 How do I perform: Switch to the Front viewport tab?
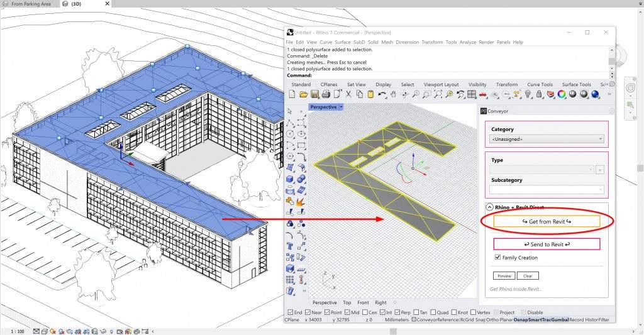pos(363,302)
